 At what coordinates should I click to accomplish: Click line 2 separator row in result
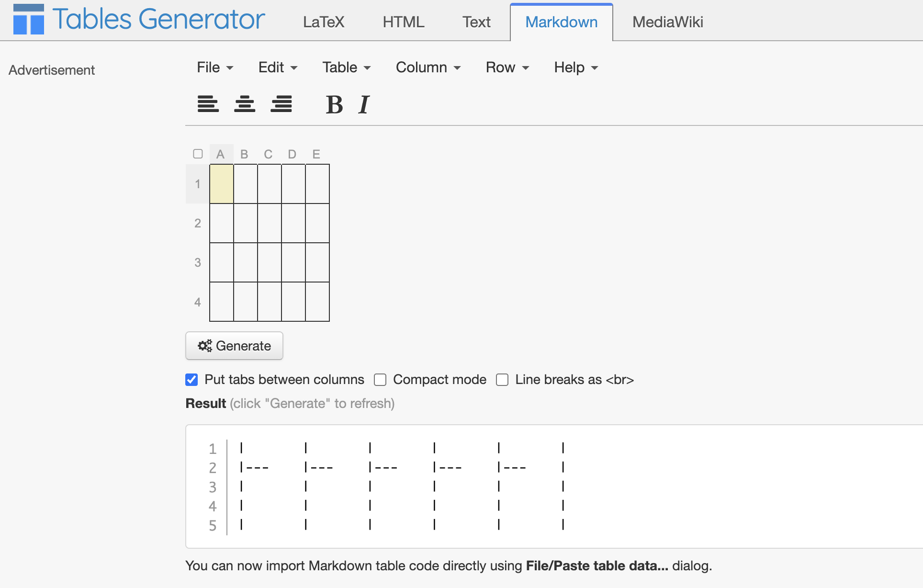402,467
